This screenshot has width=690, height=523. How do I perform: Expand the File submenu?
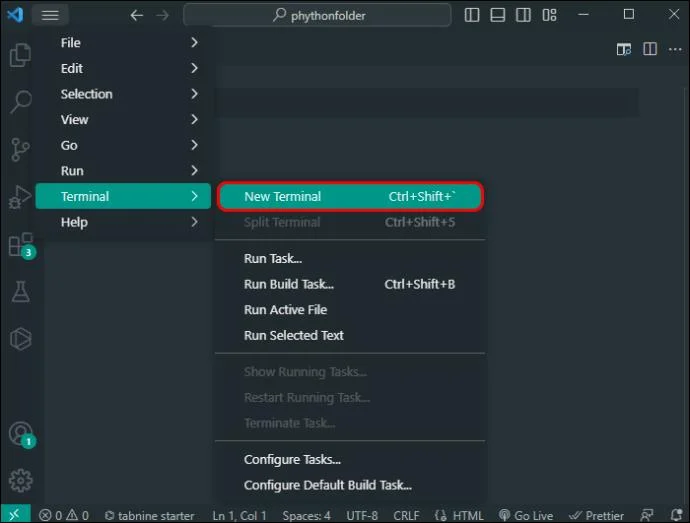[123, 43]
